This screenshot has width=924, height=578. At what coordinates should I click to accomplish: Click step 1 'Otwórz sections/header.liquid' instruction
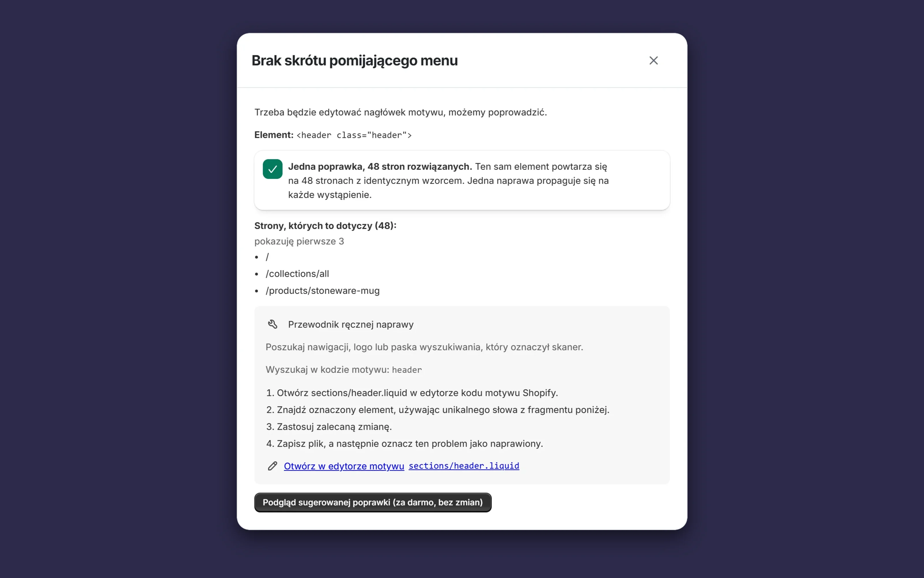coord(412,393)
